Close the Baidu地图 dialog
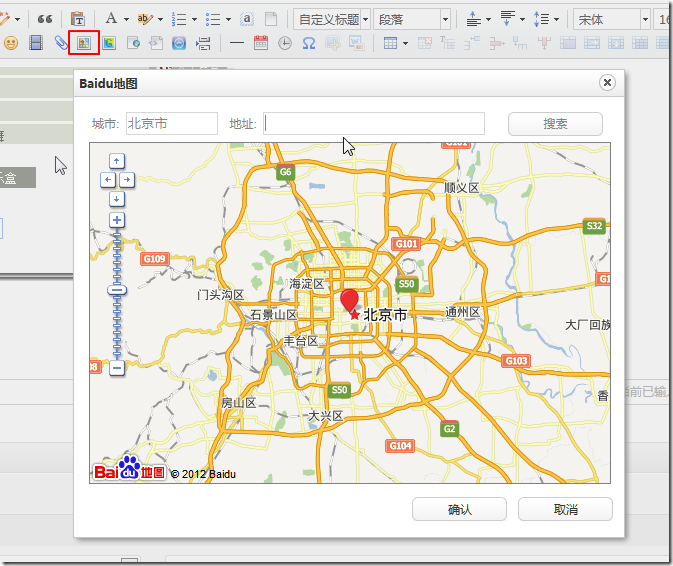The image size is (673, 566). [607, 82]
